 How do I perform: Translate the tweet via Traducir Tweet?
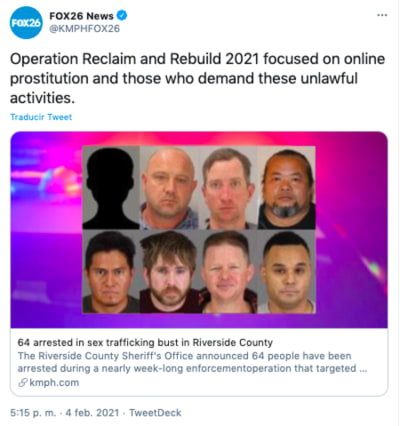coord(41,117)
